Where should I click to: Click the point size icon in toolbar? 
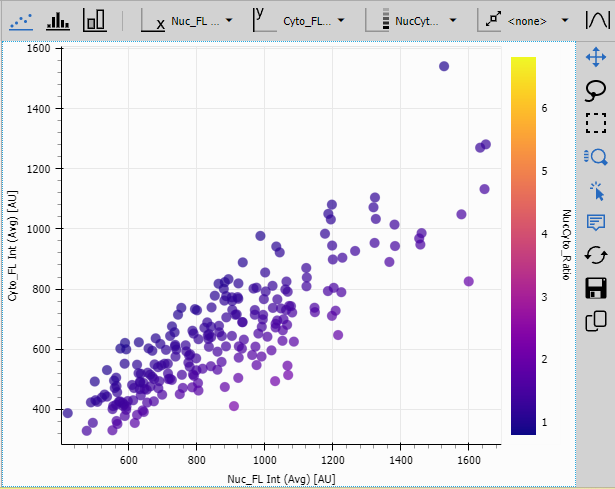(489, 20)
